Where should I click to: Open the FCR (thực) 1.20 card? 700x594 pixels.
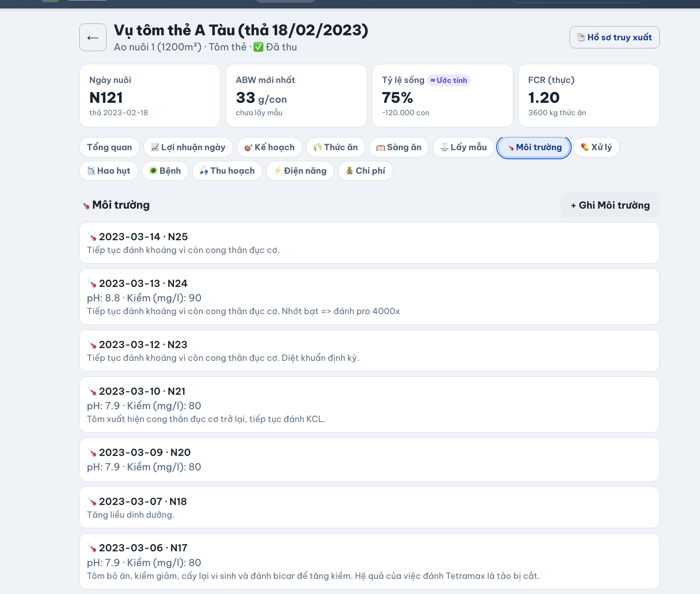588,96
